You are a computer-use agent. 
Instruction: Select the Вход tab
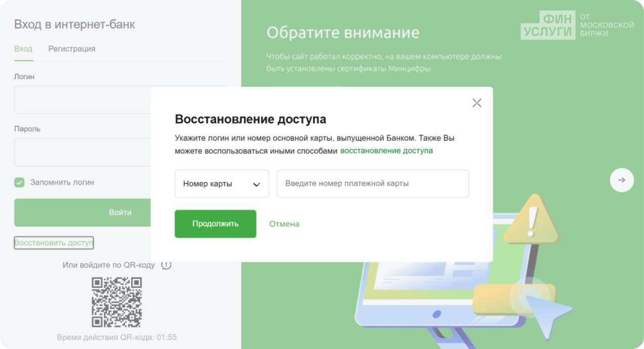pos(23,49)
